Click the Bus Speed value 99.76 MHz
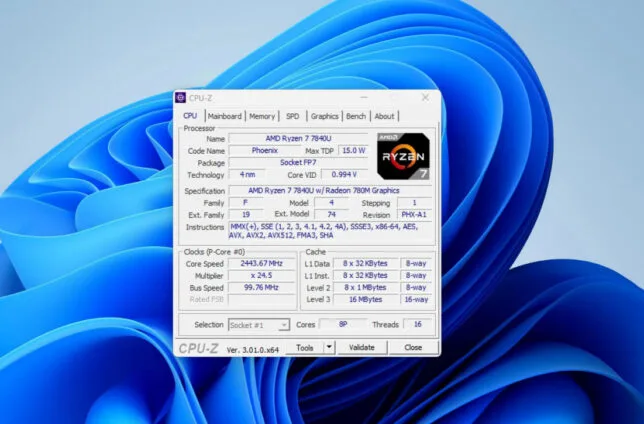Screen dimensions: 644x424 [x=262, y=288]
